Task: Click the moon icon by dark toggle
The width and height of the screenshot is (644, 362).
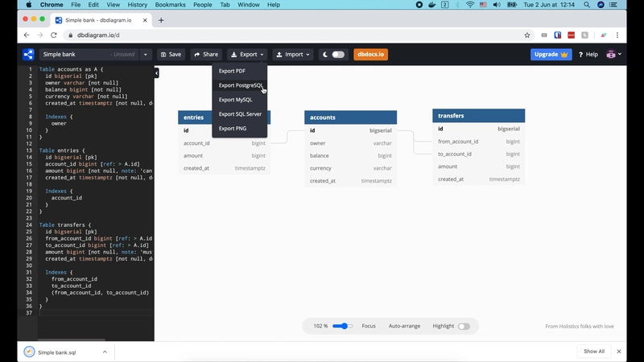Action: point(325,54)
